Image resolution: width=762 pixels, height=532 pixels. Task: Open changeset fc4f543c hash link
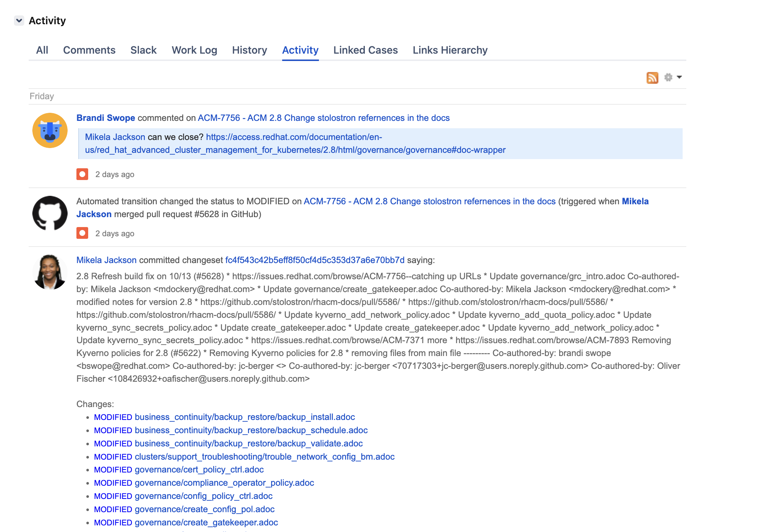click(314, 260)
